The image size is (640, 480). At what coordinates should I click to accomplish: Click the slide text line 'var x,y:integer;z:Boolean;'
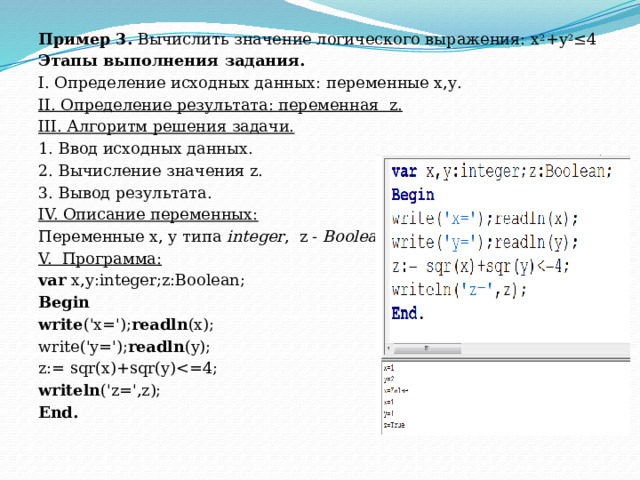point(141,281)
